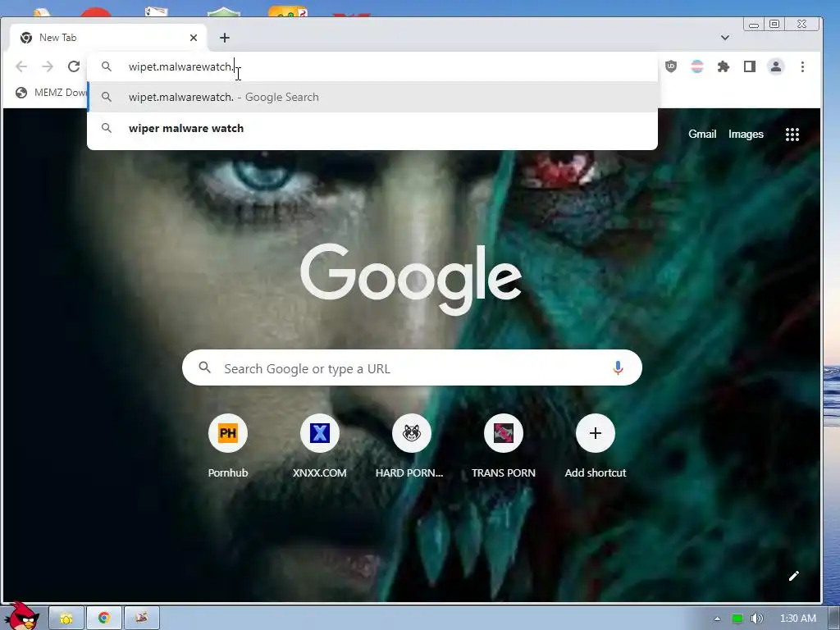Viewport: 840px width, 630px height.
Task: Open Gmail link
Action: 702,134
